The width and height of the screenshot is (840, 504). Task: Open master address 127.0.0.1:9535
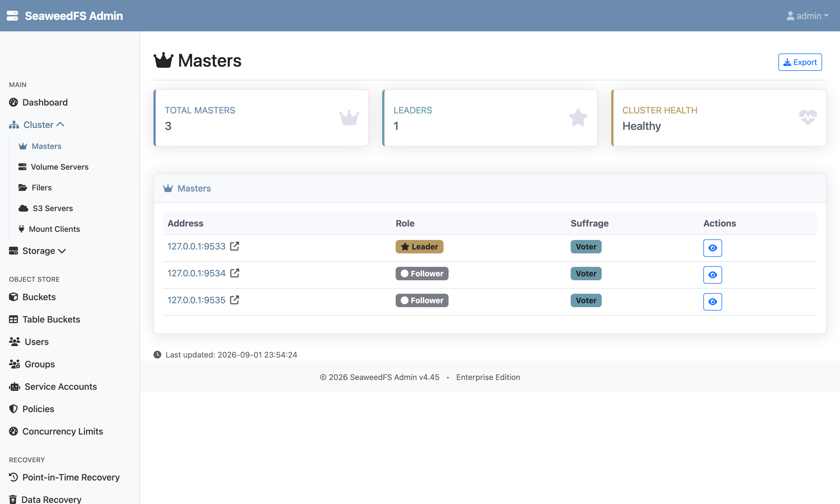click(196, 300)
